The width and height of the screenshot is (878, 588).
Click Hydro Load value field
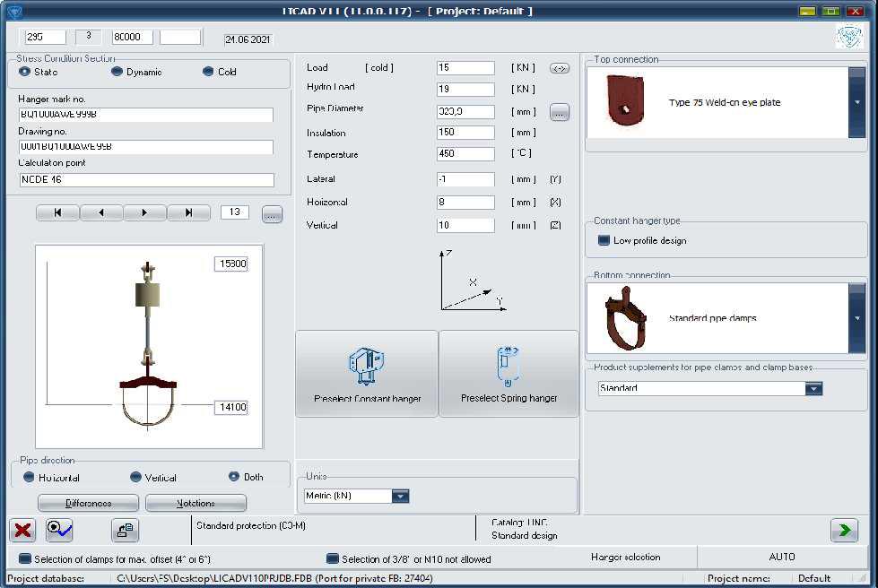[465, 89]
